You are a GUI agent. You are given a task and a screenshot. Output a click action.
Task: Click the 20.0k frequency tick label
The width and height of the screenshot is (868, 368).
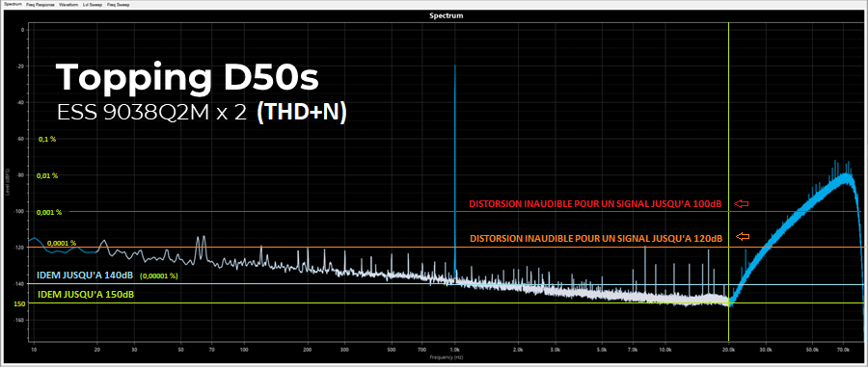(x=728, y=351)
